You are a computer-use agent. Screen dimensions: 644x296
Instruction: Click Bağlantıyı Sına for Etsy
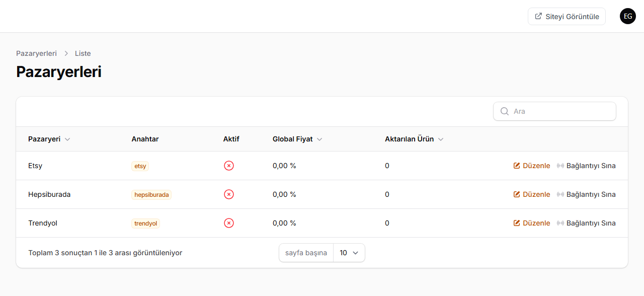(586, 166)
